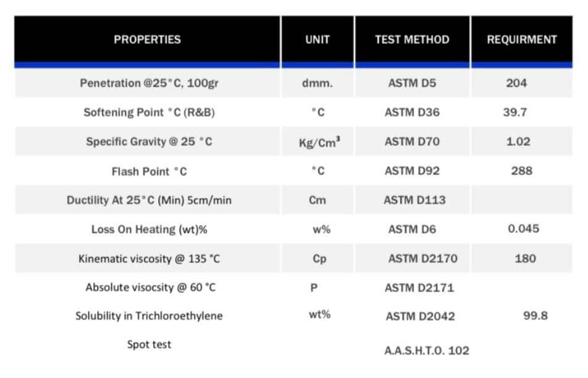Click the REQUIRMENT column header
Image resolution: width=588 pixels, height=378 pixels.
(522, 40)
